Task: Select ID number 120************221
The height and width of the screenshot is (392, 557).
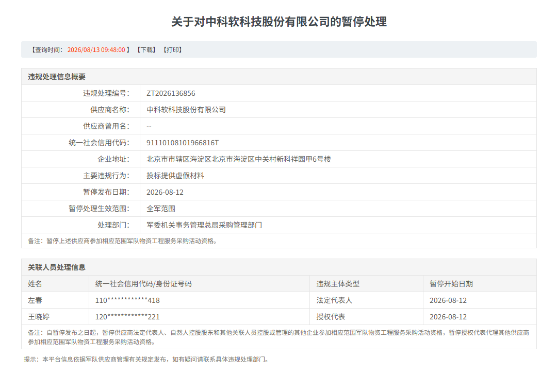Action: pos(127,316)
